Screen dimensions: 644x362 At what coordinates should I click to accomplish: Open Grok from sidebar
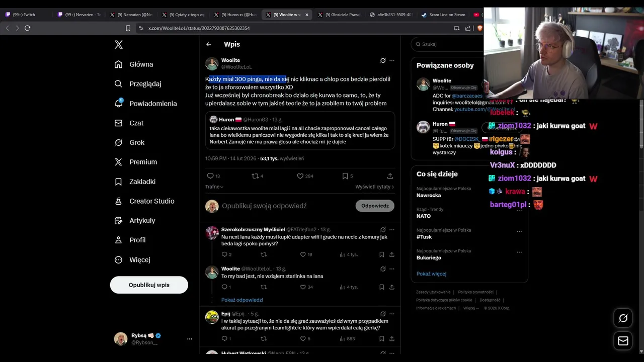[x=129, y=143]
